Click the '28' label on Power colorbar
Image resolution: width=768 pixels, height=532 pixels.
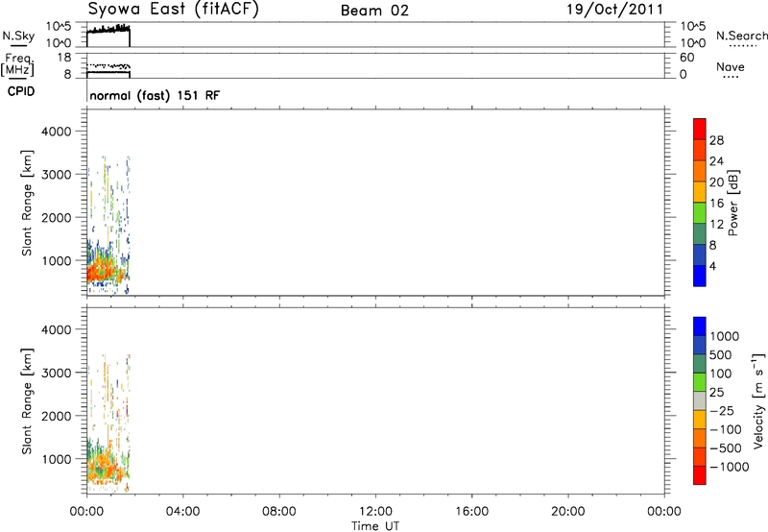pyautogui.click(x=716, y=140)
